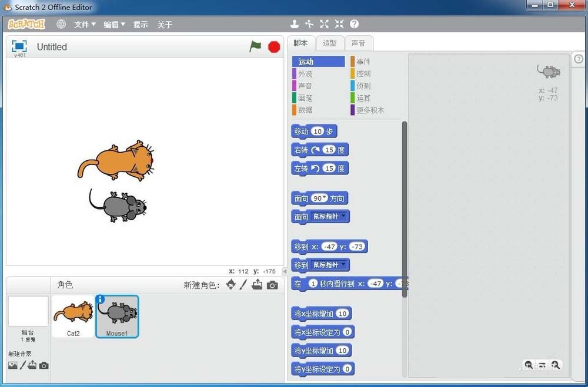Run the project with the green flag
Screen dimensions: 588x387
click(255, 46)
